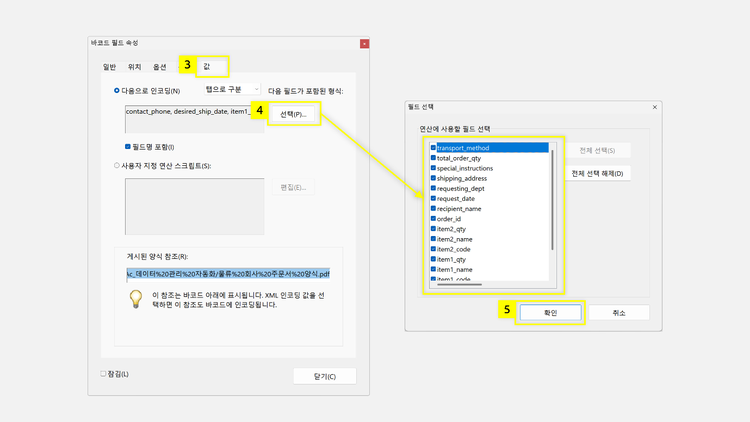This screenshot has height=422, width=750.
Task: Toggle the 필드명 포함 checkbox
Action: click(128, 146)
